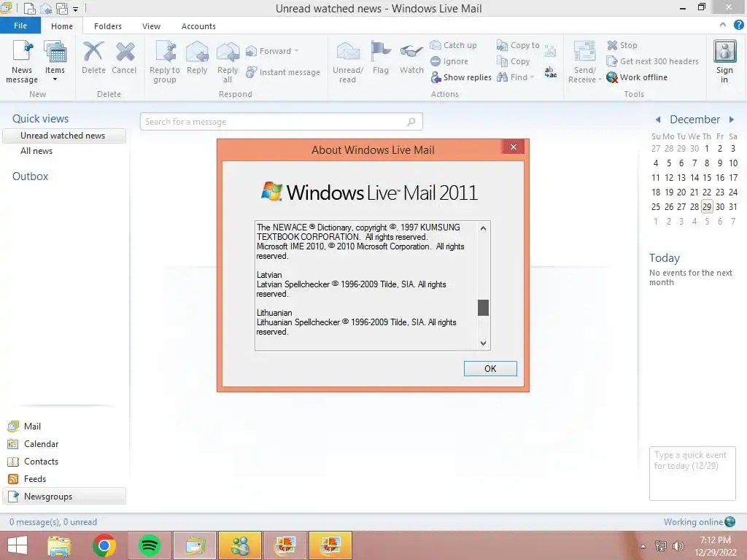Open Contacts in navigation pane
Image resolution: width=747 pixels, height=560 pixels.
(33, 462)
